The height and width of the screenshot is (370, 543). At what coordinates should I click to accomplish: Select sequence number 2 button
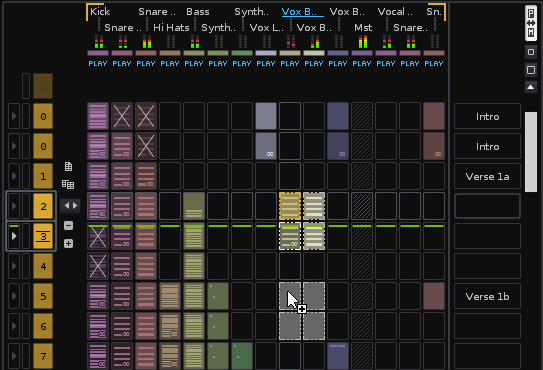tap(43, 206)
